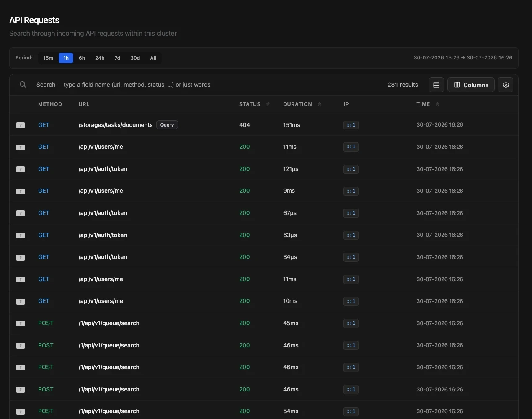
Task: Toggle the row density view icon
Action: coord(436,85)
